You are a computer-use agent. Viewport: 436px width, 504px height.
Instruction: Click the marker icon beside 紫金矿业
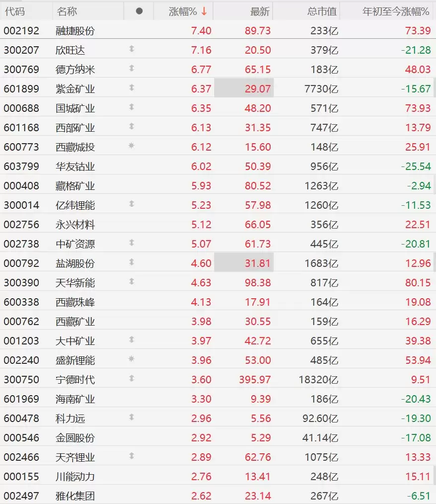[x=131, y=88]
